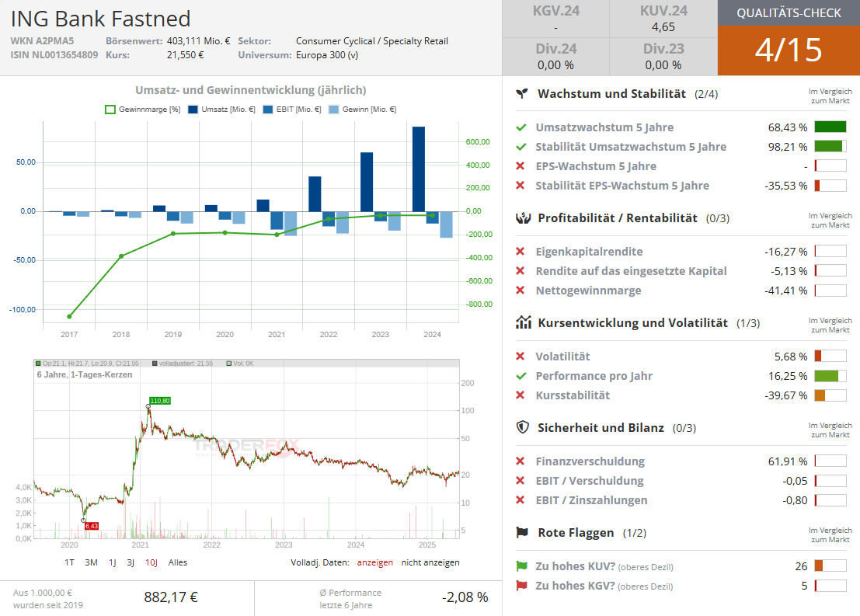Click nicht anzeigen for Volladj. Daten

tap(430, 562)
